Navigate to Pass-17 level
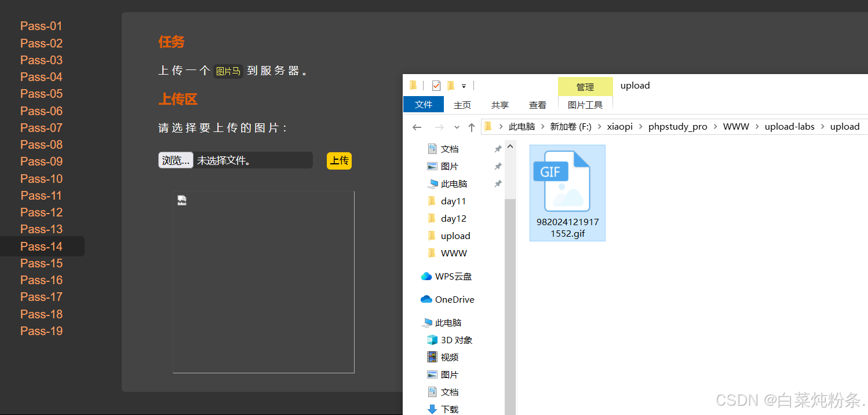 (41, 297)
